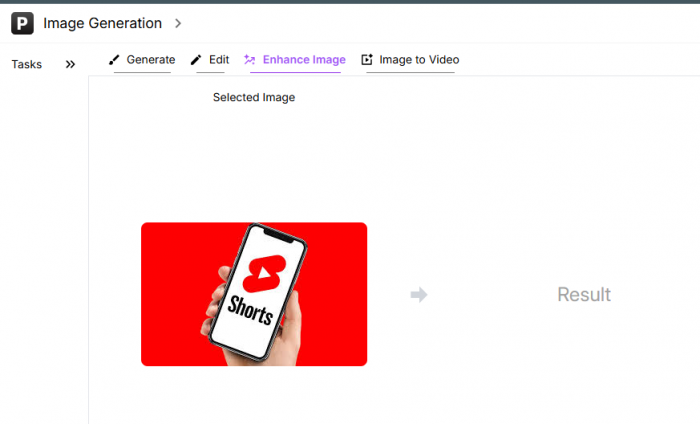The height and width of the screenshot is (424, 700).
Task: Open the Image to Video tab
Action: click(410, 60)
